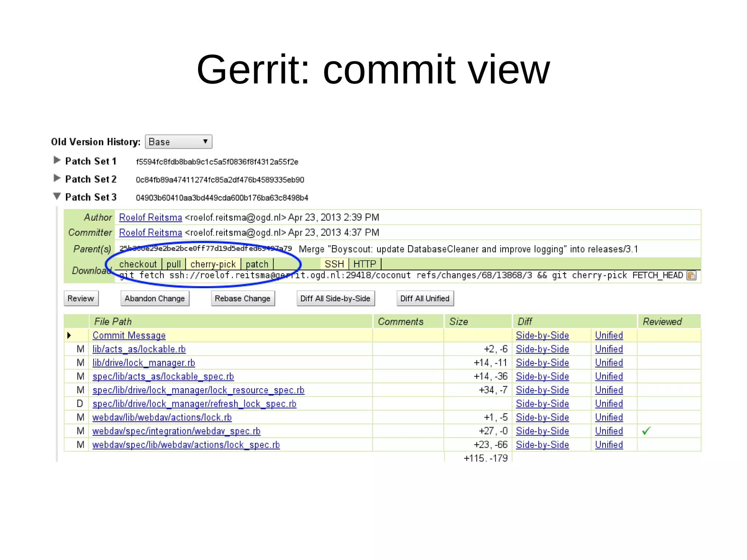Viewport: 747px width, 560px height.
Task: Open refresh_lock_spec.rb file link
Action: coord(194,404)
